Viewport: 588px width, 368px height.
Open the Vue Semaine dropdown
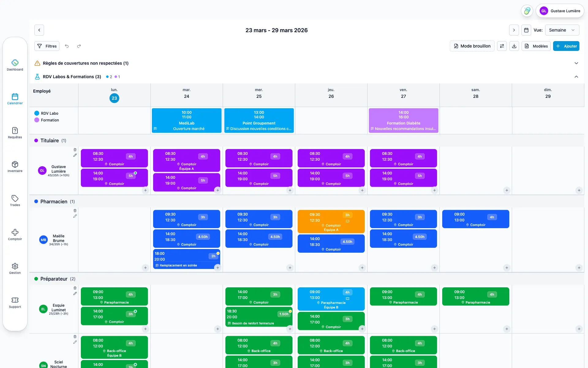(562, 30)
